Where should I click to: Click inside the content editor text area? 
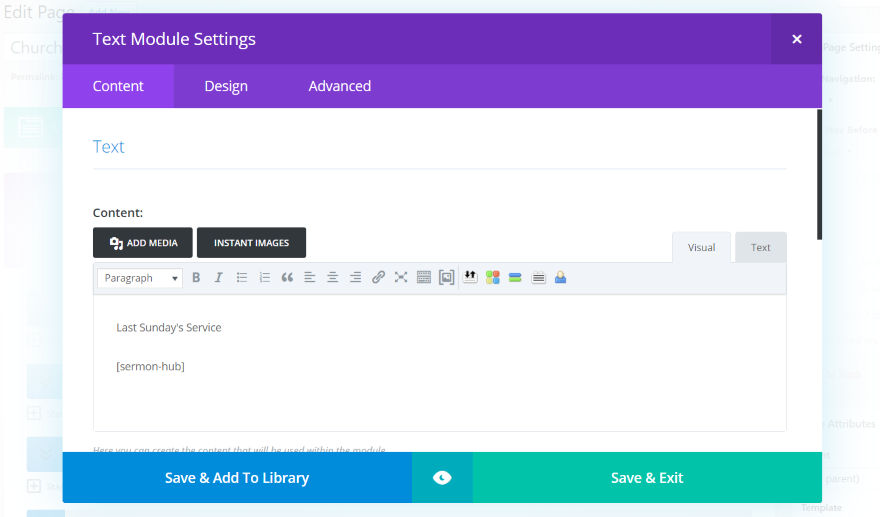coord(440,390)
